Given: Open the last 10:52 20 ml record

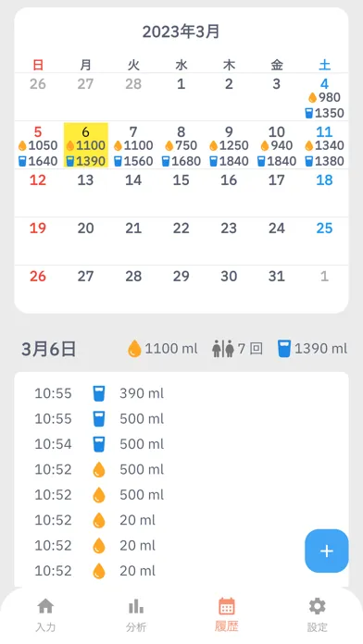Looking at the screenshot, I should click(181, 571).
